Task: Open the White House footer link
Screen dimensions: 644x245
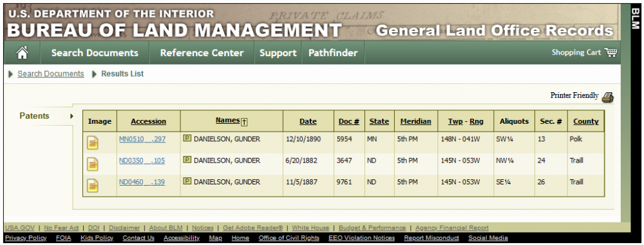Action: [310, 228]
